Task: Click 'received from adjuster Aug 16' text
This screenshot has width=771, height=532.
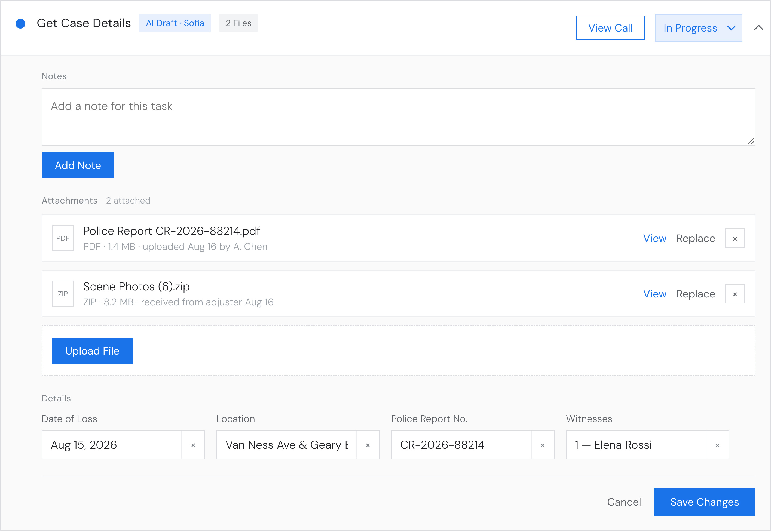Action: click(x=207, y=302)
